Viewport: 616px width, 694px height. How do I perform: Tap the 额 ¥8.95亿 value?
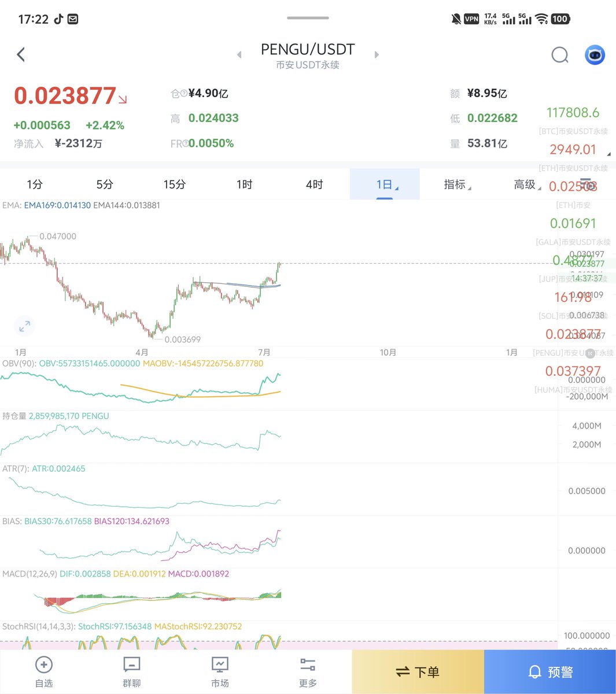click(487, 94)
